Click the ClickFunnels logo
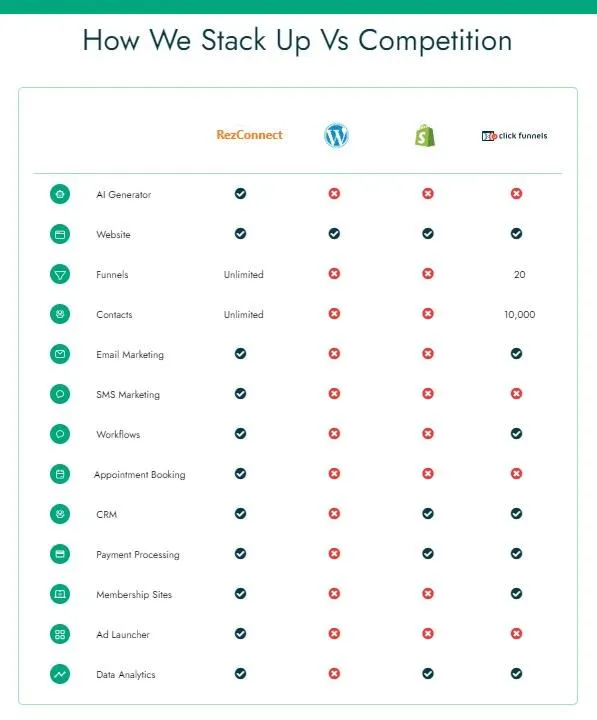Viewport: 597px width, 720px height. 514,136
